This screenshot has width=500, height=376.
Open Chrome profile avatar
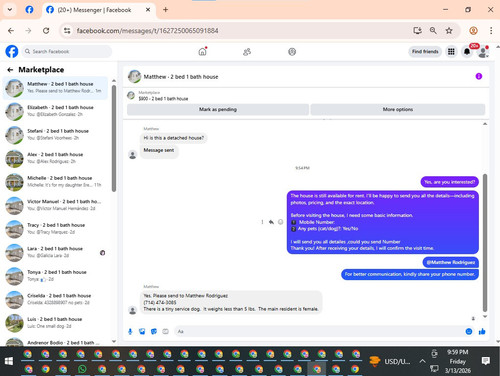tap(473, 31)
